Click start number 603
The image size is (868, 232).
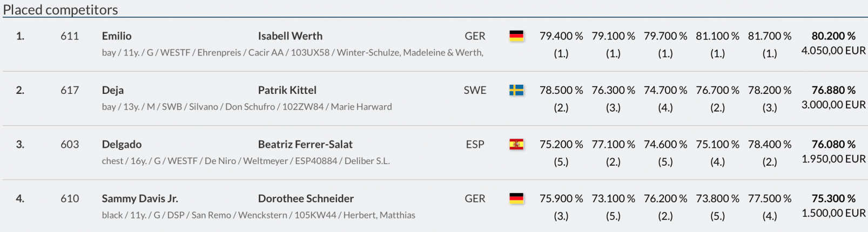70,144
